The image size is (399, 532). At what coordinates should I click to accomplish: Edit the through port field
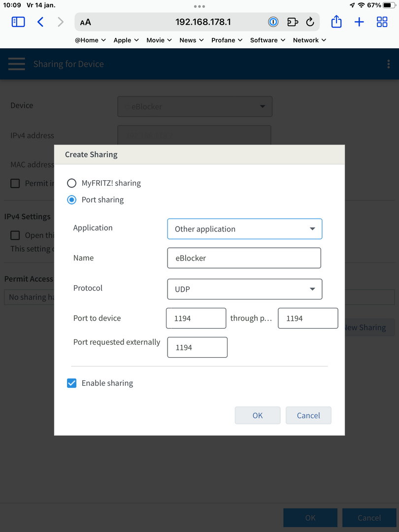tap(308, 318)
